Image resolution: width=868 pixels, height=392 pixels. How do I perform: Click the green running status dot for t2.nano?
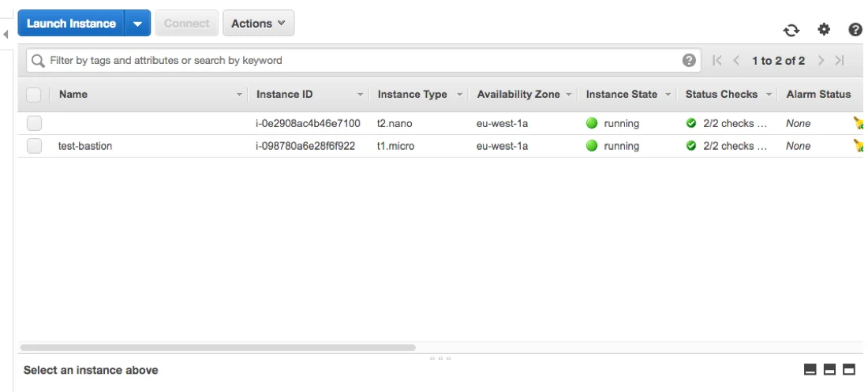pyautogui.click(x=592, y=124)
